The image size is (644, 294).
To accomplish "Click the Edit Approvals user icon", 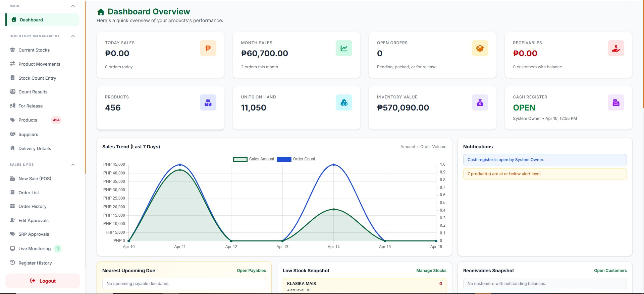I will pos(12,220).
